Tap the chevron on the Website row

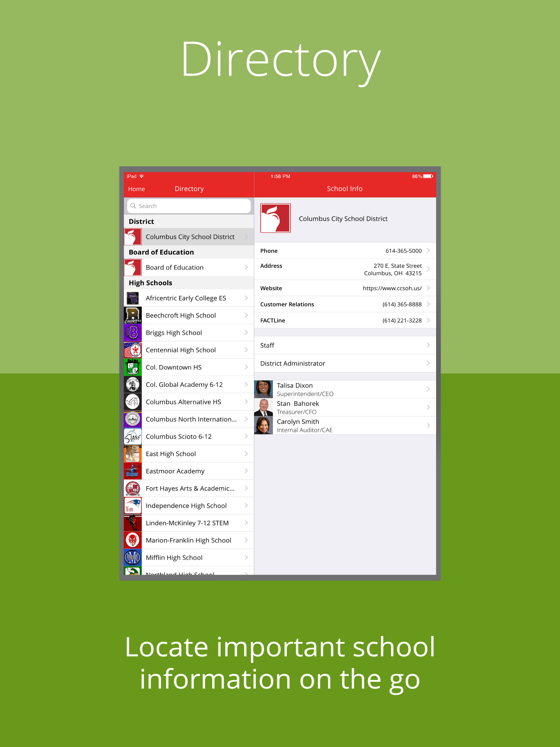[x=428, y=288]
